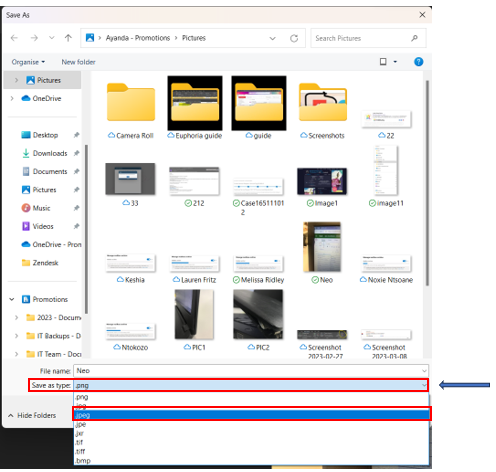Open Videos quick access item

[x=37, y=226]
